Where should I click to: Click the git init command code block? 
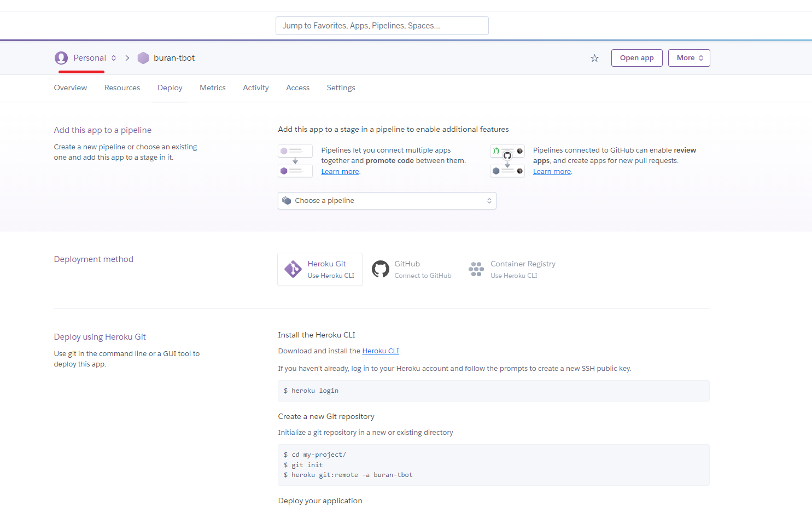[494, 465]
